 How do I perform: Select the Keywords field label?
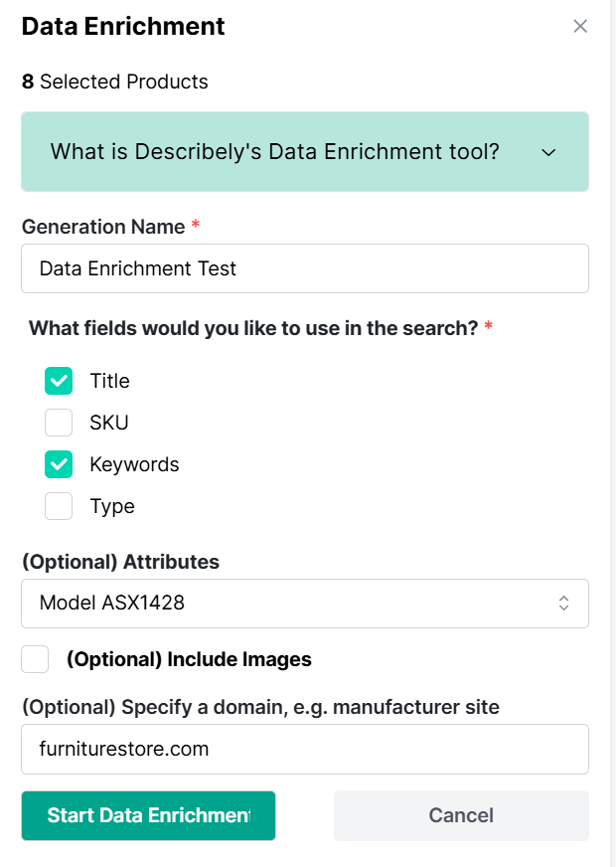[x=134, y=464]
